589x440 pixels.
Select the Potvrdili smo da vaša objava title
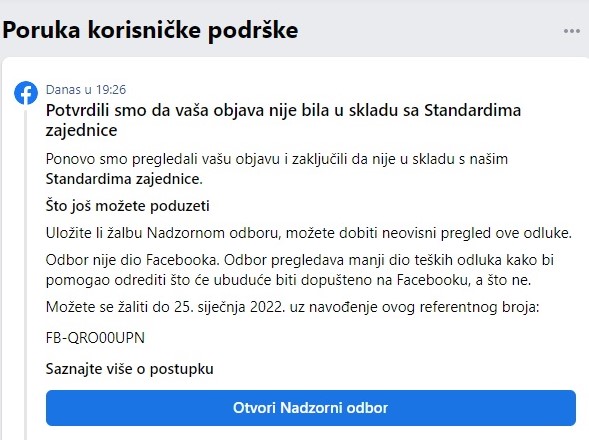click(x=283, y=120)
